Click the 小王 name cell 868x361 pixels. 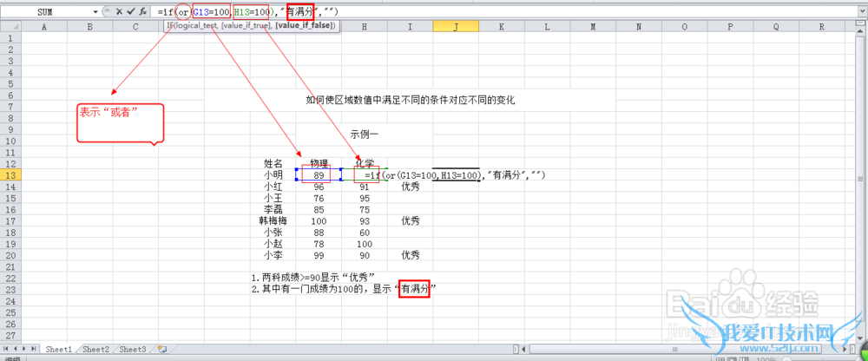pos(273,198)
